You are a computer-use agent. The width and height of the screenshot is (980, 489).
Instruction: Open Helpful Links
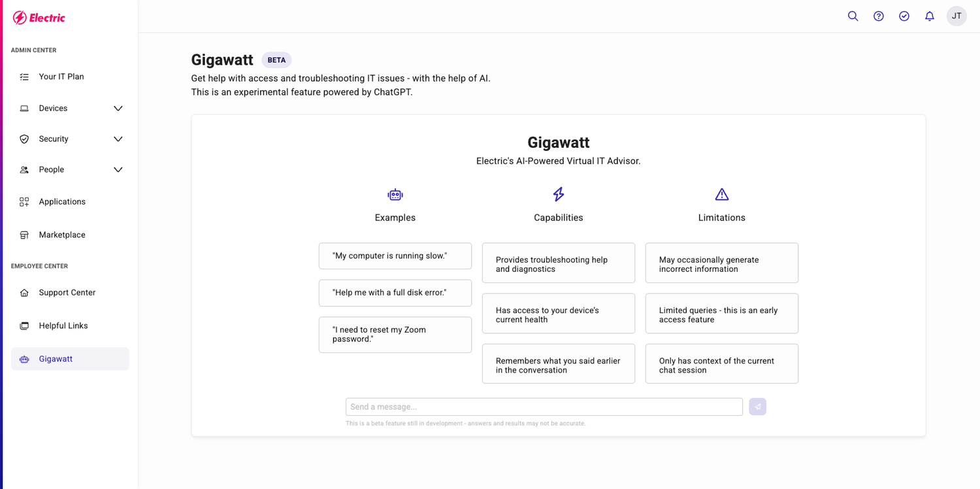click(x=64, y=325)
